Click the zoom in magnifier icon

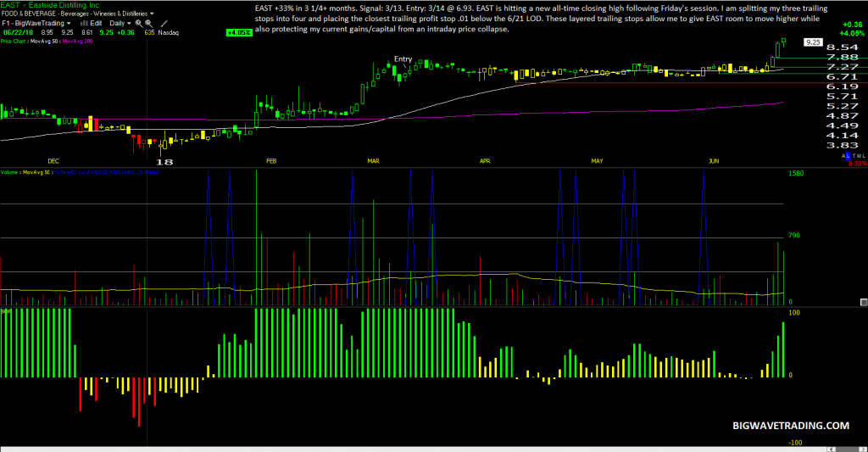[x=139, y=23]
